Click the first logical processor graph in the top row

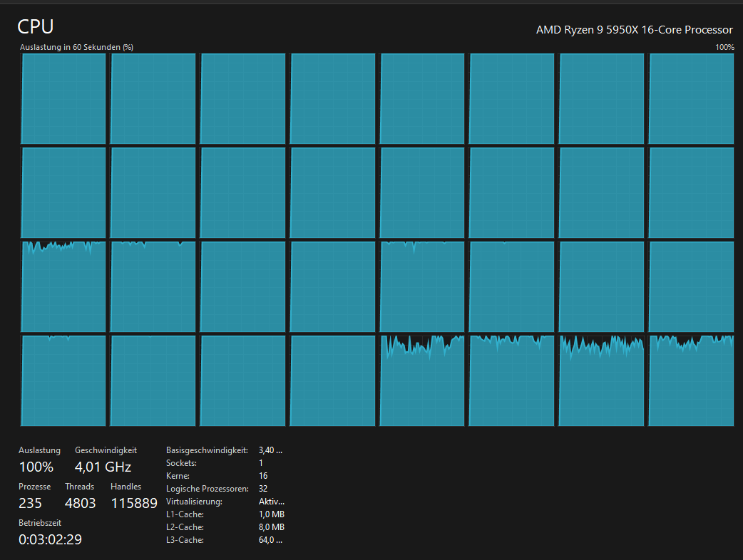click(63, 98)
